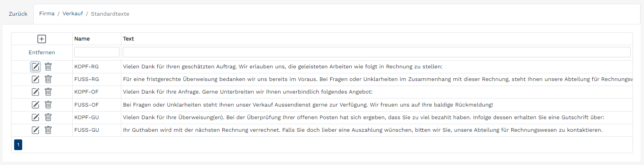Viewport: 644px width, 165px height.
Task: Open edit for KOPF-OF row
Action: [x=35, y=92]
